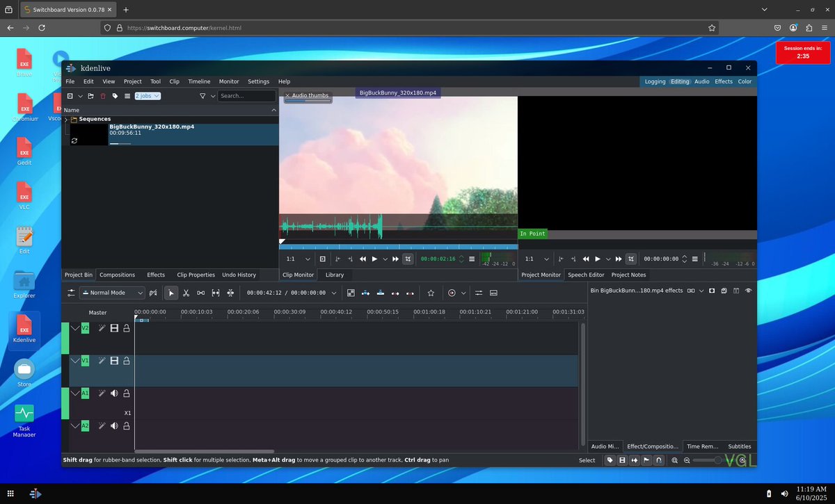The height and width of the screenshot is (504, 835).
Task: Click the Editing workspace button
Action: click(680, 81)
